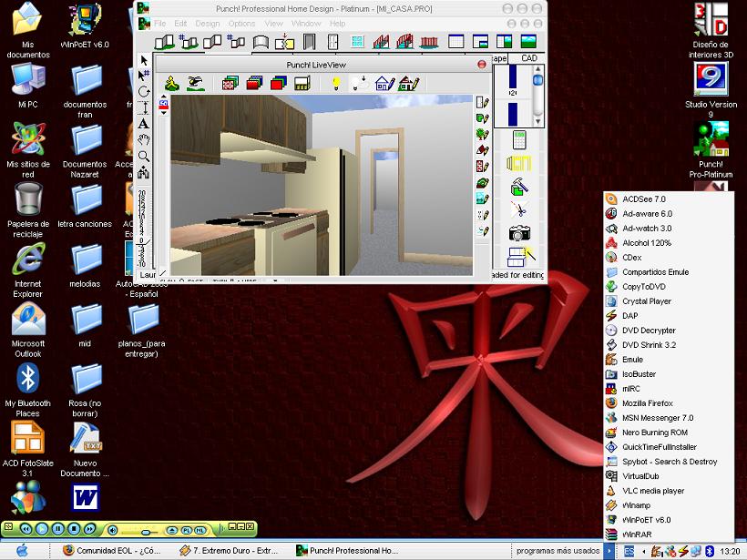Launch Nero Burning ROM from programs list
747x560 pixels.
(x=669, y=433)
